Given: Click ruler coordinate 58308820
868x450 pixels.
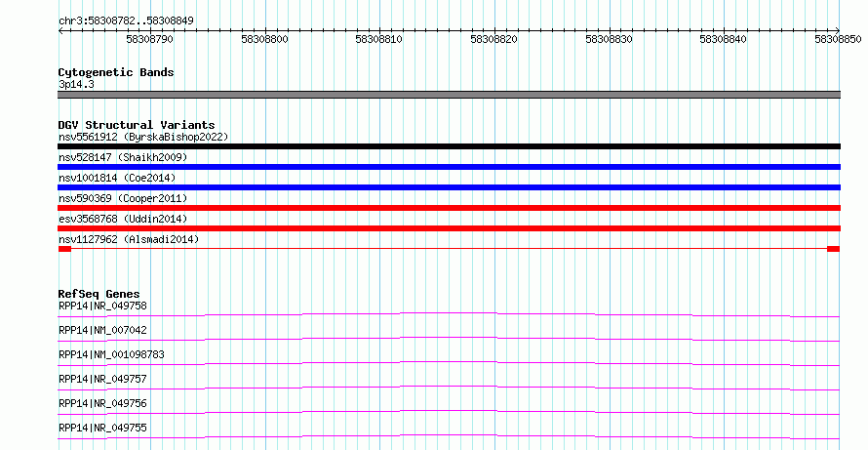Looking at the screenshot, I should [x=493, y=39].
